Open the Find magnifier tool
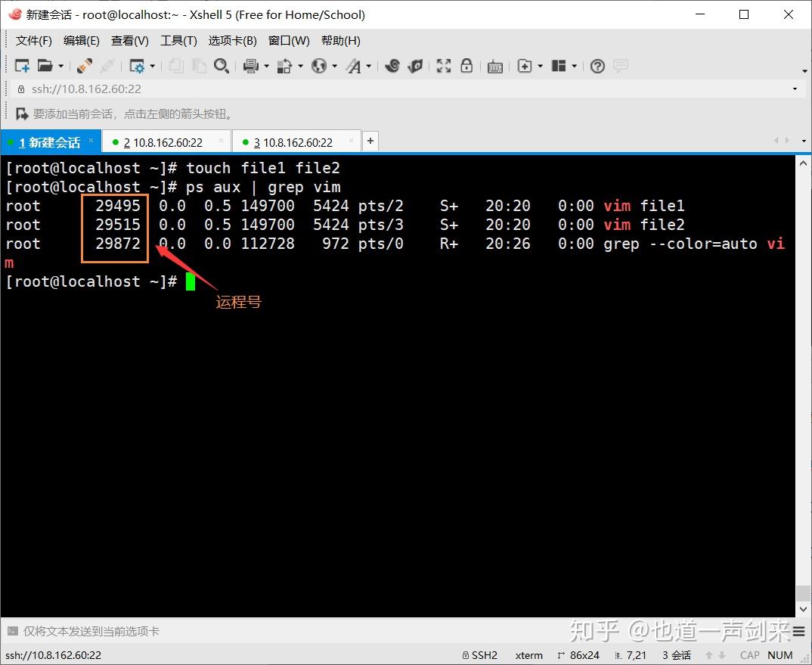 click(221, 66)
